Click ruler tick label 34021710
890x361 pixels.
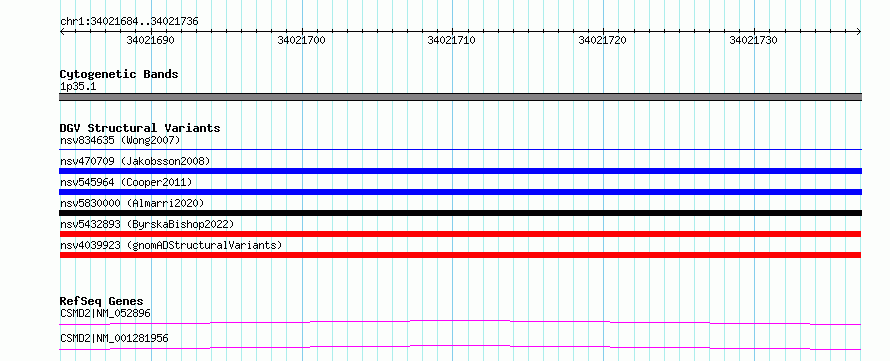[452, 40]
